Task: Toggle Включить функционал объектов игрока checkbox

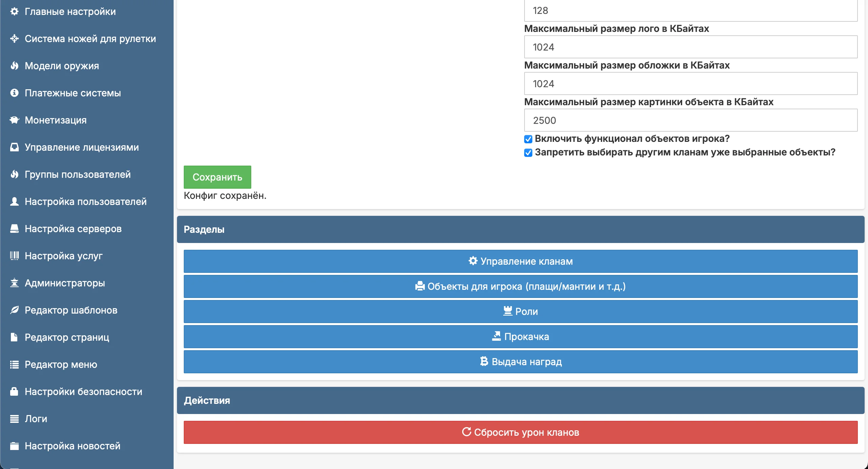Action: 528,139
